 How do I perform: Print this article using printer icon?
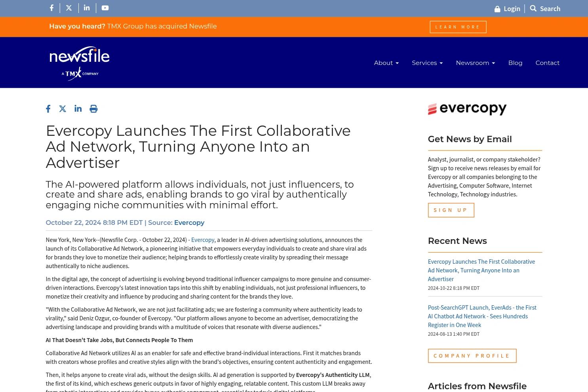tap(93, 109)
